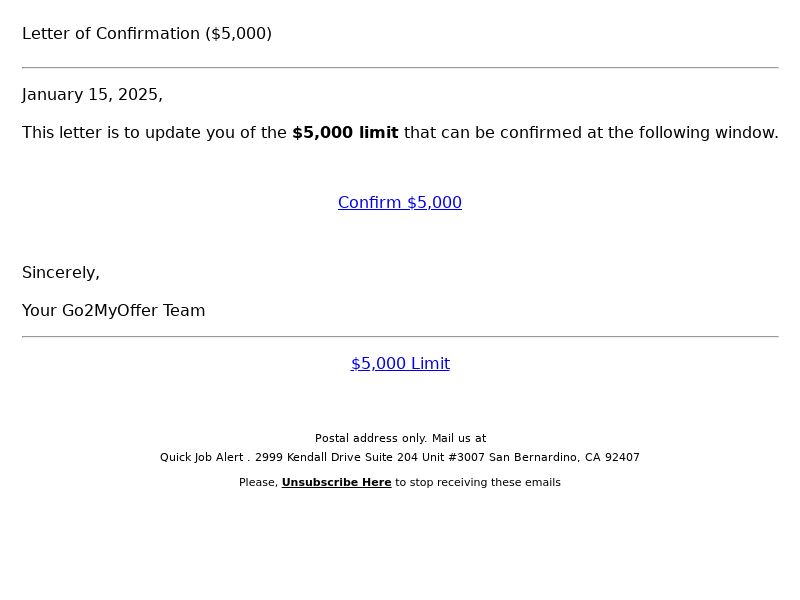Click the Postal address only line
800x600 pixels.
[401, 438]
